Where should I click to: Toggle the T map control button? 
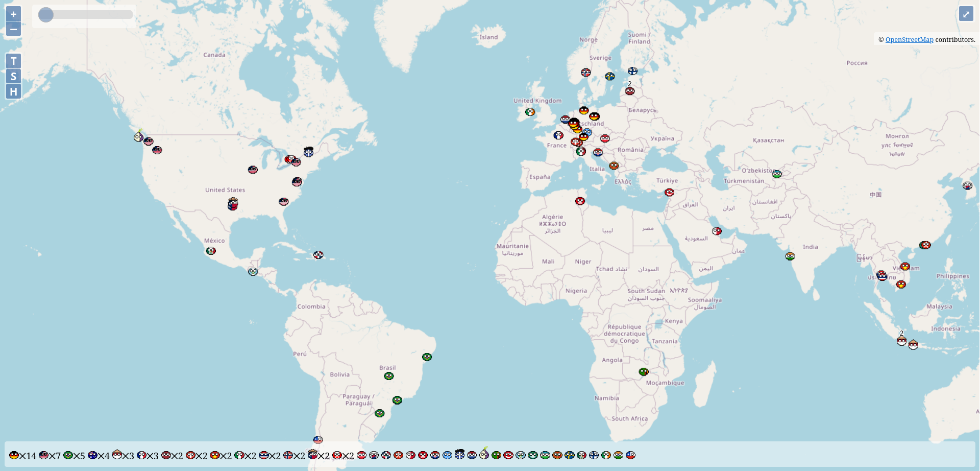click(14, 61)
